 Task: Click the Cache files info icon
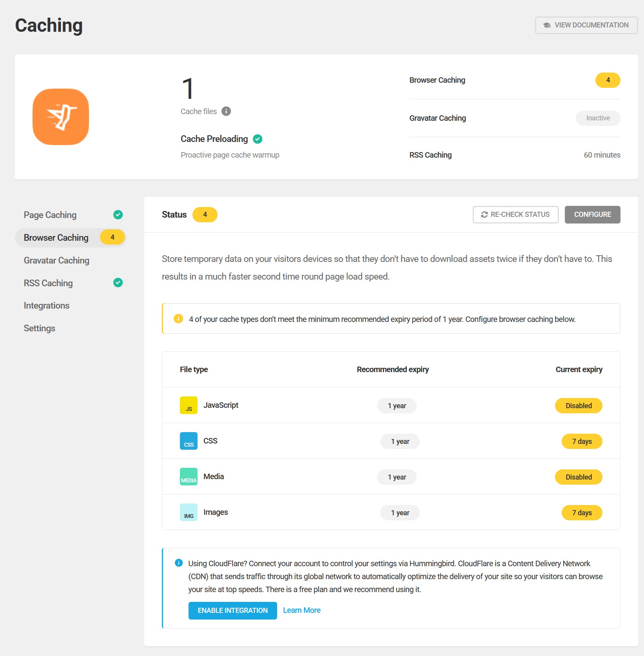[226, 111]
